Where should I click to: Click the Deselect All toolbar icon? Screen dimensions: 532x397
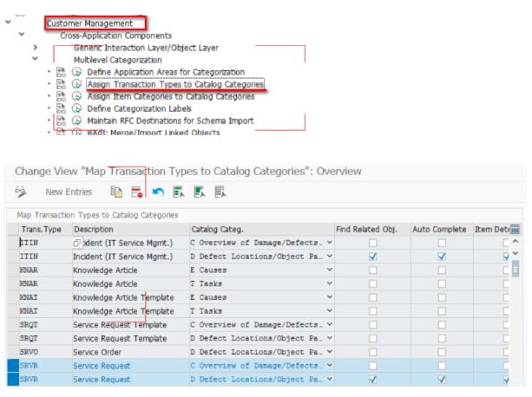(x=220, y=192)
